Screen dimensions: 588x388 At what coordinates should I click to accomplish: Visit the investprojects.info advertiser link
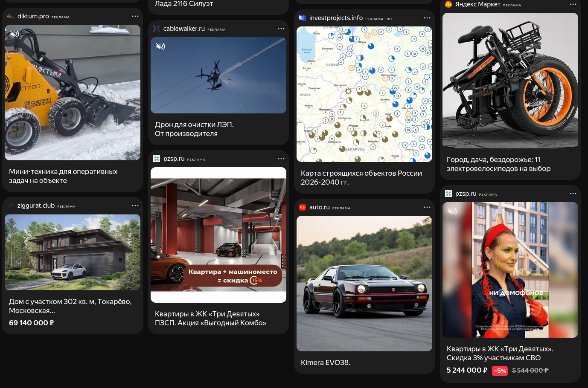pyautogui.click(x=336, y=18)
